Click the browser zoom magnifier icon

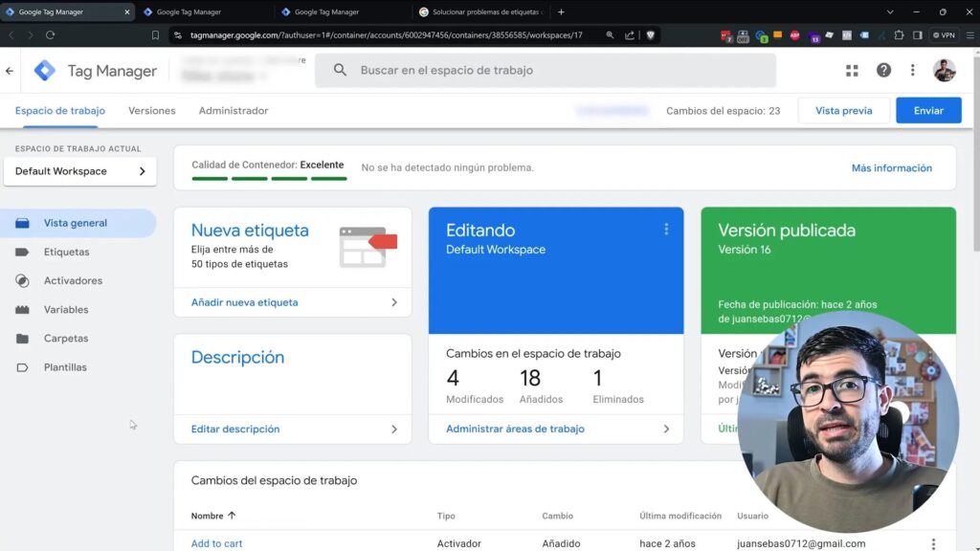[x=610, y=35]
